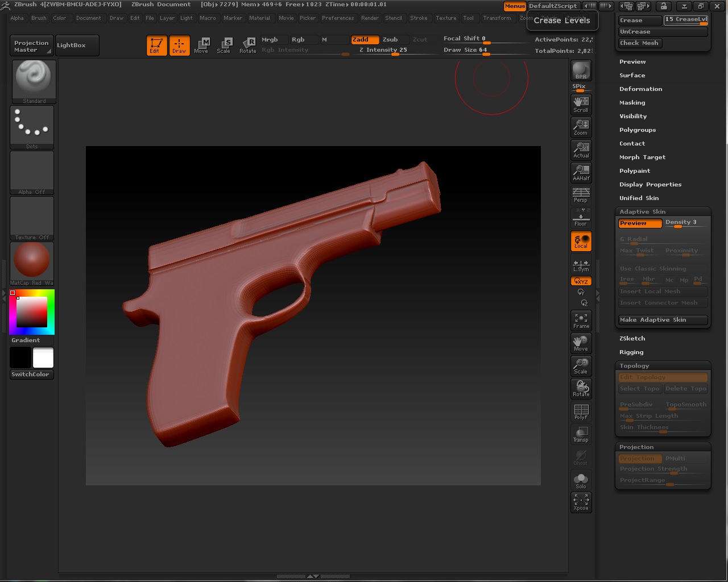Expand the Surface subpalette
The image size is (728, 582).
tap(632, 75)
